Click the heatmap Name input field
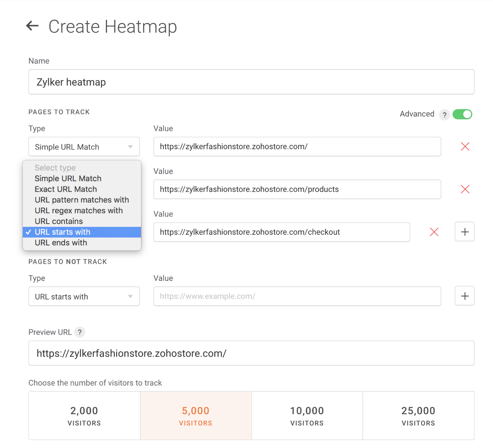 click(x=251, y=82)
